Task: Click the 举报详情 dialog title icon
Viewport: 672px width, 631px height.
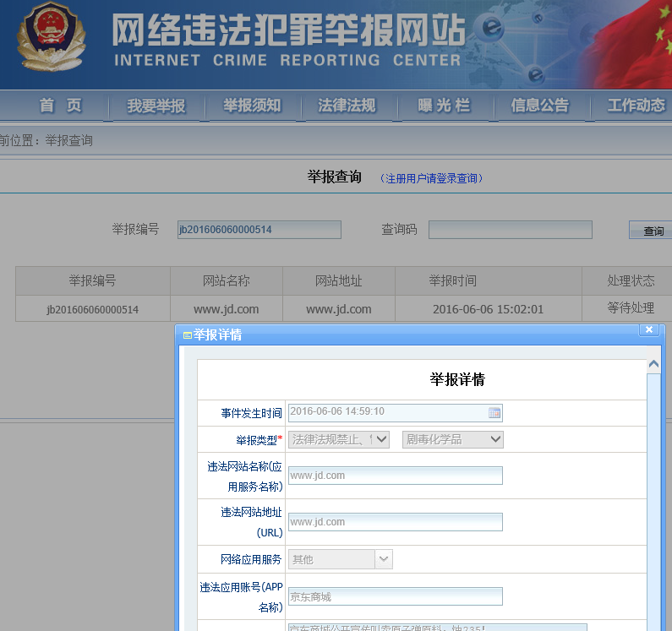Action: pyautogui.click(x=187, y=335)
